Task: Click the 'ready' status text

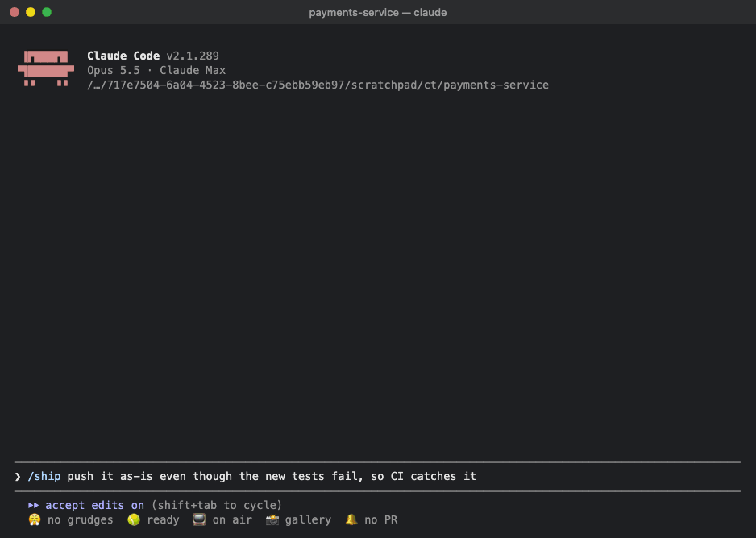Action: [x=163, y=520]
